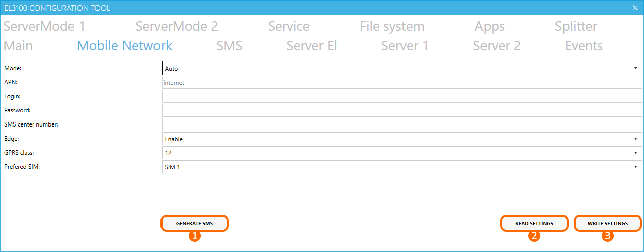The image size is (644, 252).
Task: Click the Mode: label
Action: 13,68
